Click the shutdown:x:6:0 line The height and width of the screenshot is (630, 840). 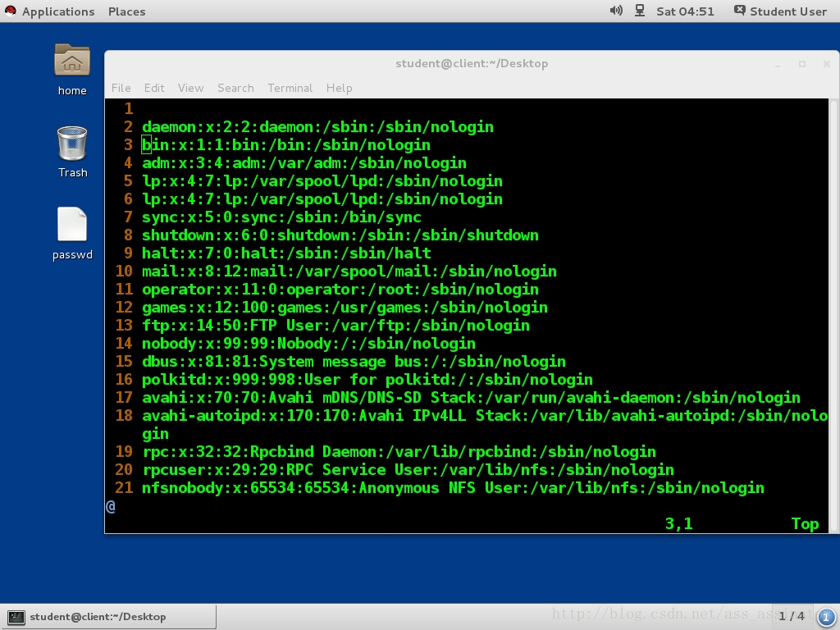pos(340,235)
